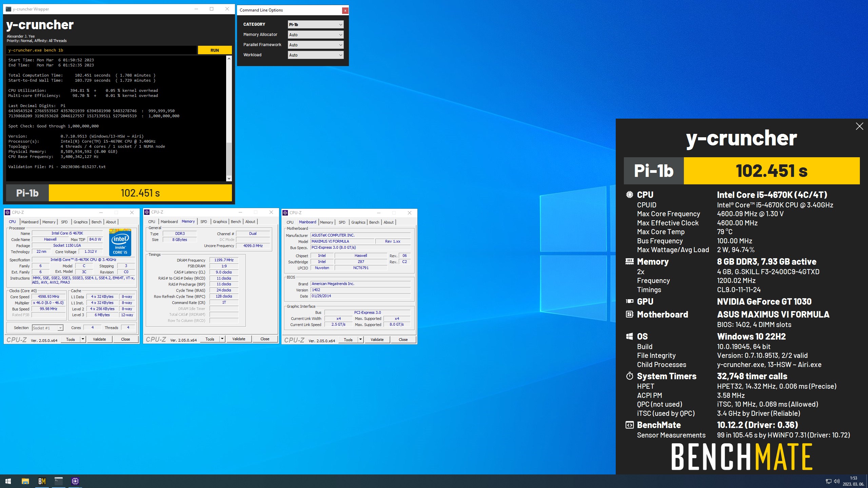Viewport: 868px width, 488px height.
Task: Expand the Parallel Framework dropdown
Action: (x=316, y=45)
